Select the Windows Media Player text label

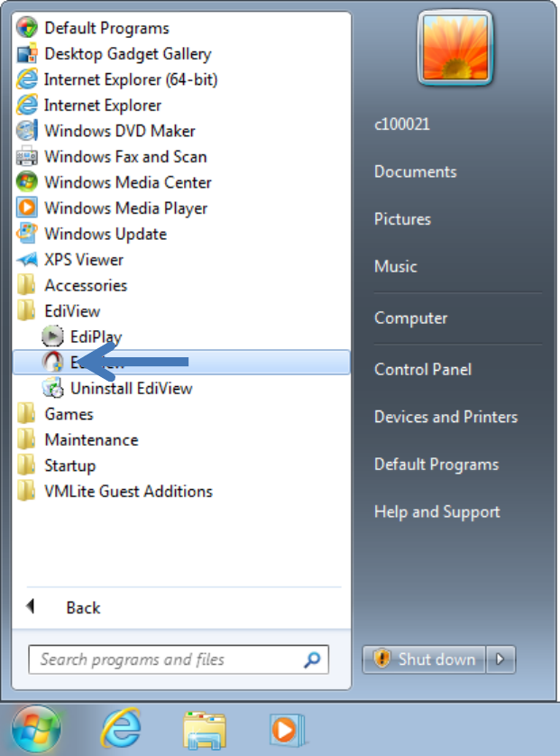point(125,207)
